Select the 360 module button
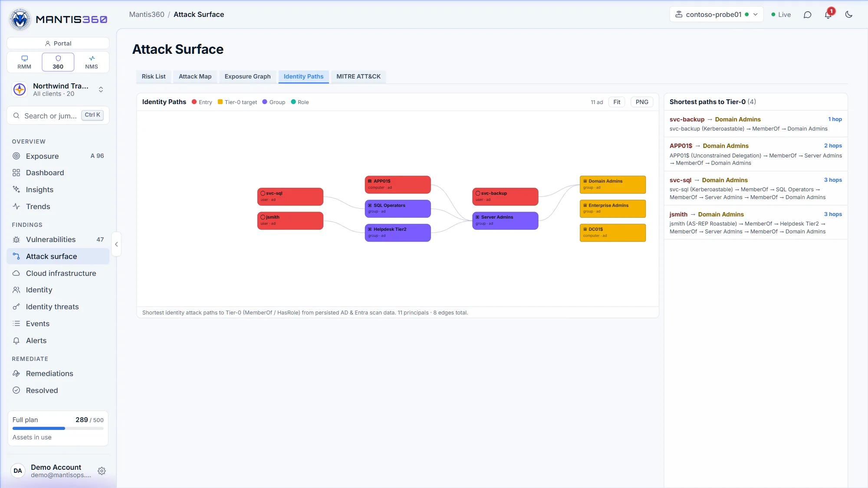868x488 pixels. pos(58,62)
